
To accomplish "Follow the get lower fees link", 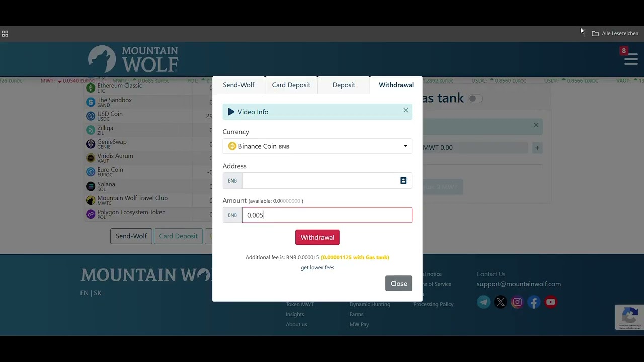I will (317, 267).
